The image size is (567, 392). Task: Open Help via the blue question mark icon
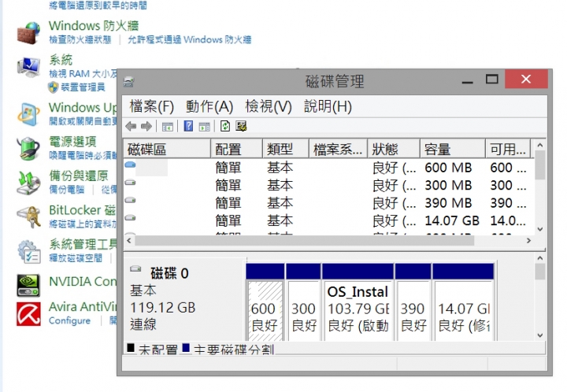[x=188, y=126]
